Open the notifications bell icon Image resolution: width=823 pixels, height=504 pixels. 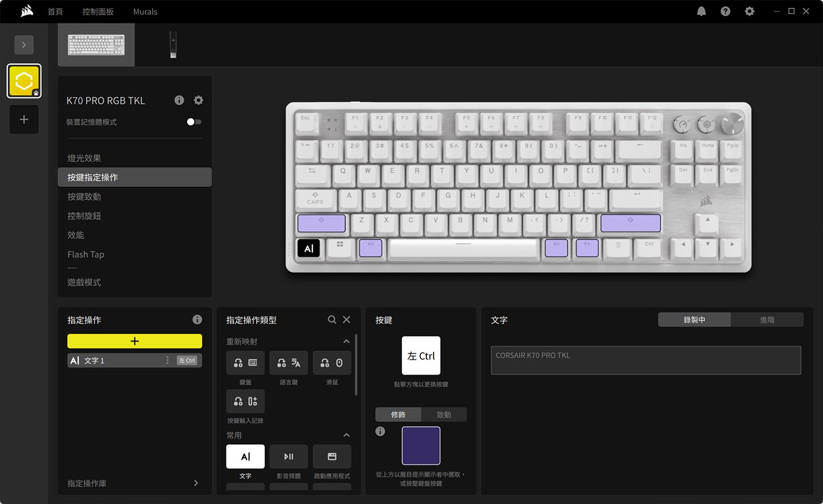[701, 11]
